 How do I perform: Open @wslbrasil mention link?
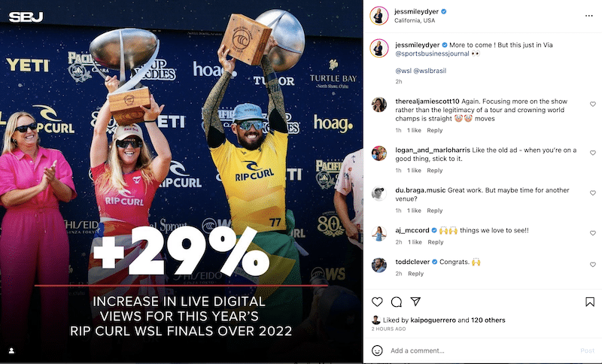(x=430, y=71)
